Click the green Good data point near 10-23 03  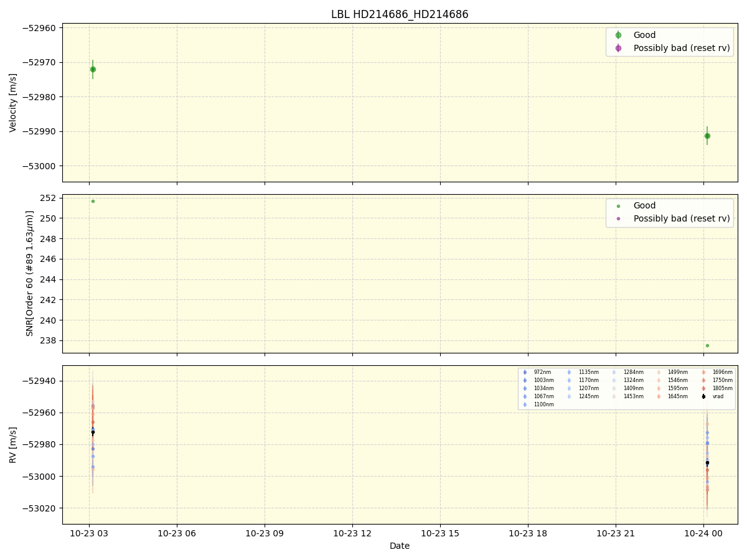coord(92,70)
